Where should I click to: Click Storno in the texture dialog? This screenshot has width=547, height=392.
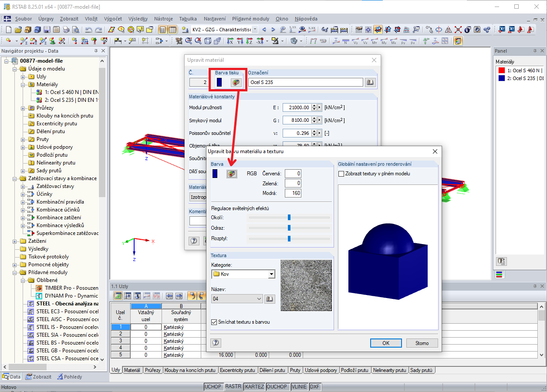tap(422, 343)
